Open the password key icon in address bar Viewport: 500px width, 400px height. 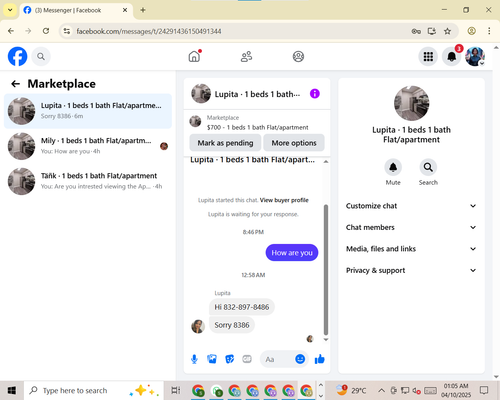[416, 31]
